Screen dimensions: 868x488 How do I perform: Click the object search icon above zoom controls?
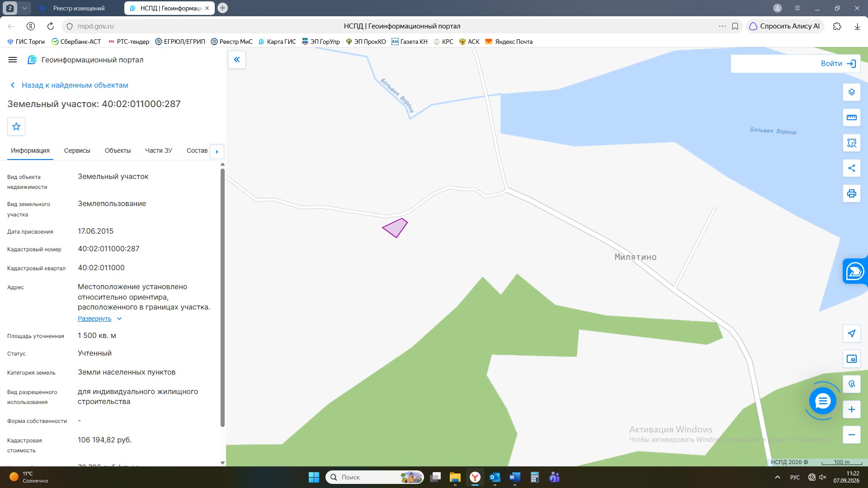[852, 384]
